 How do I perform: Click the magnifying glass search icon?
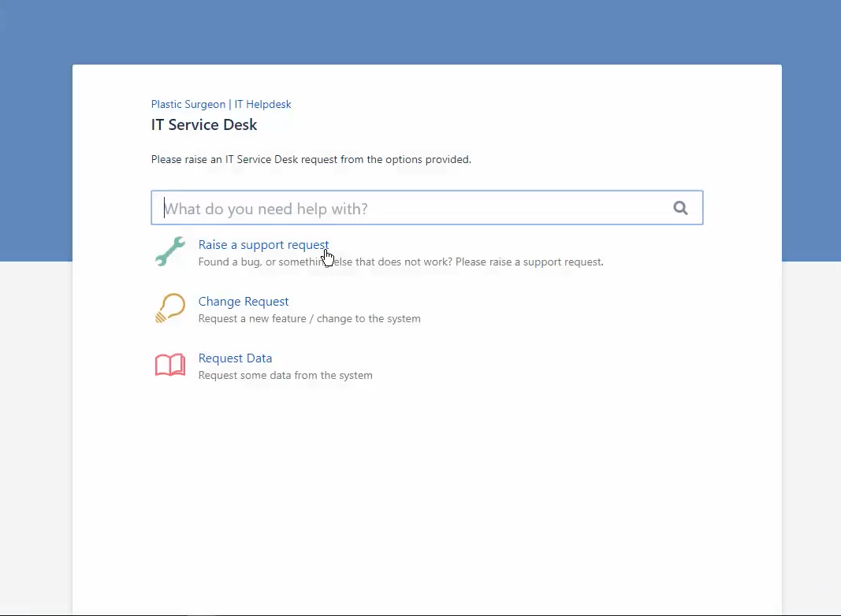coord(681,208)
